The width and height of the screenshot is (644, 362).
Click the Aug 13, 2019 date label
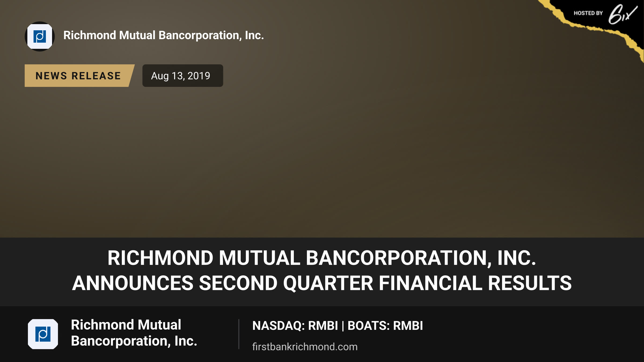(183, 76)
